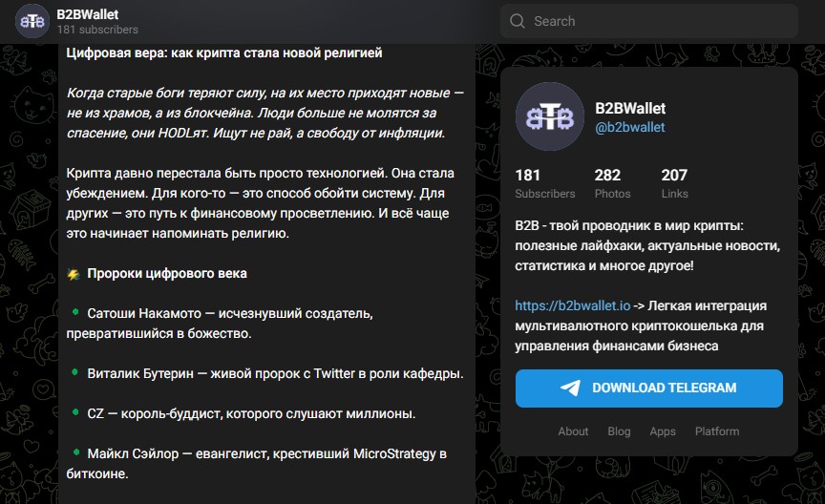This screenshot has width=825, height=504.
Task: Open the 207 Links counter
Action: 674,183
